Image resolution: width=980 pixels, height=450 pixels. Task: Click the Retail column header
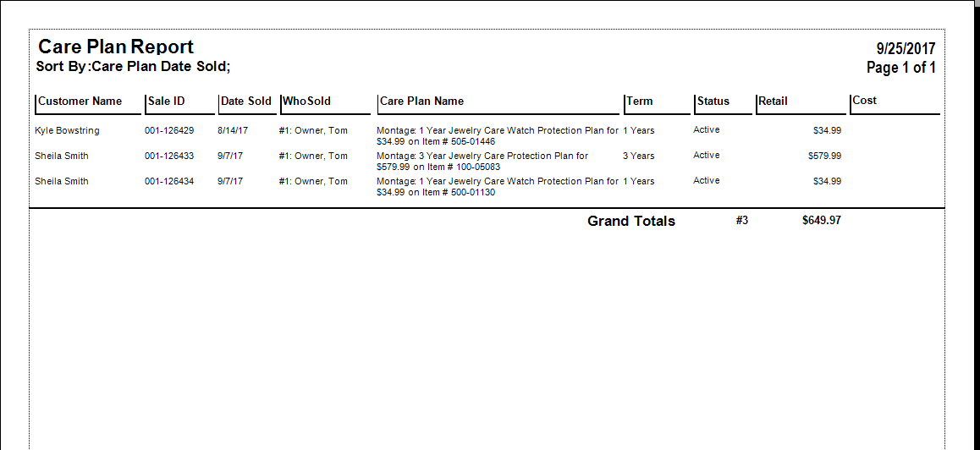click(x=773, y=102)
